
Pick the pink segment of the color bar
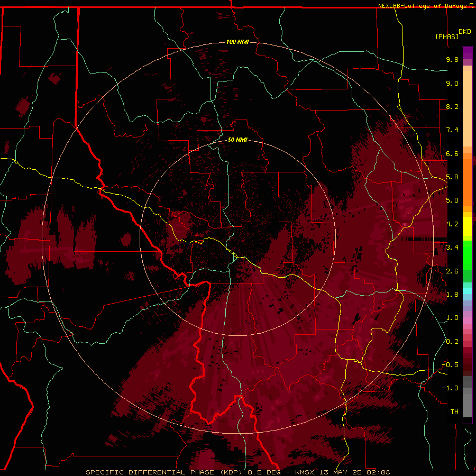tap(467, 321)
